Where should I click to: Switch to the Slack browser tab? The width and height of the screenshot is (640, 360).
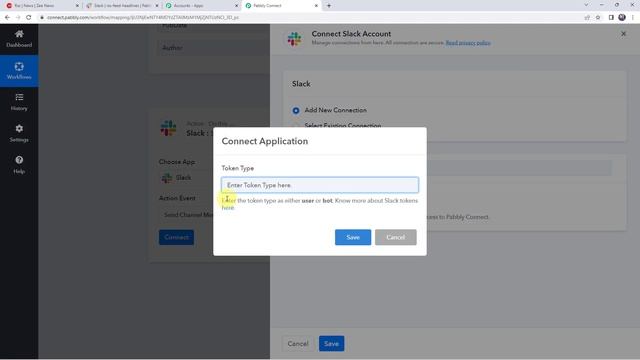121,6
